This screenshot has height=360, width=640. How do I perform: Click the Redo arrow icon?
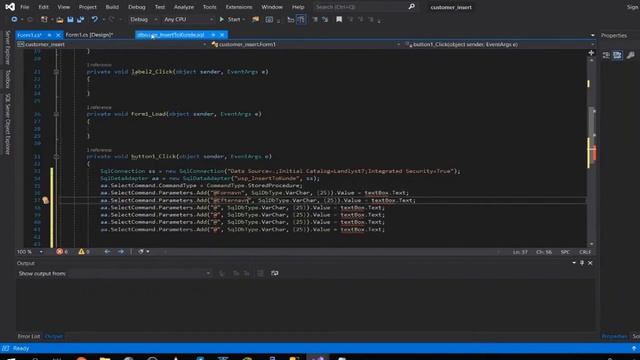[x=111, y=19]
